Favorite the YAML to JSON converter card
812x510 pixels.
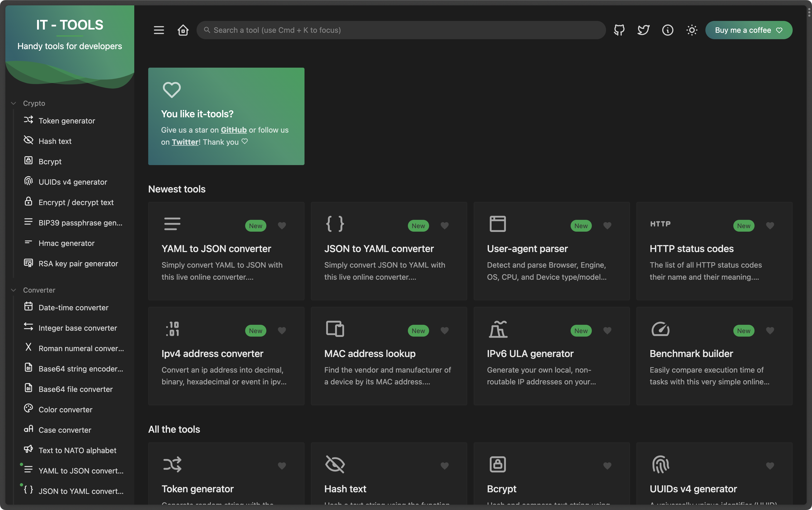tap(282, 225)
